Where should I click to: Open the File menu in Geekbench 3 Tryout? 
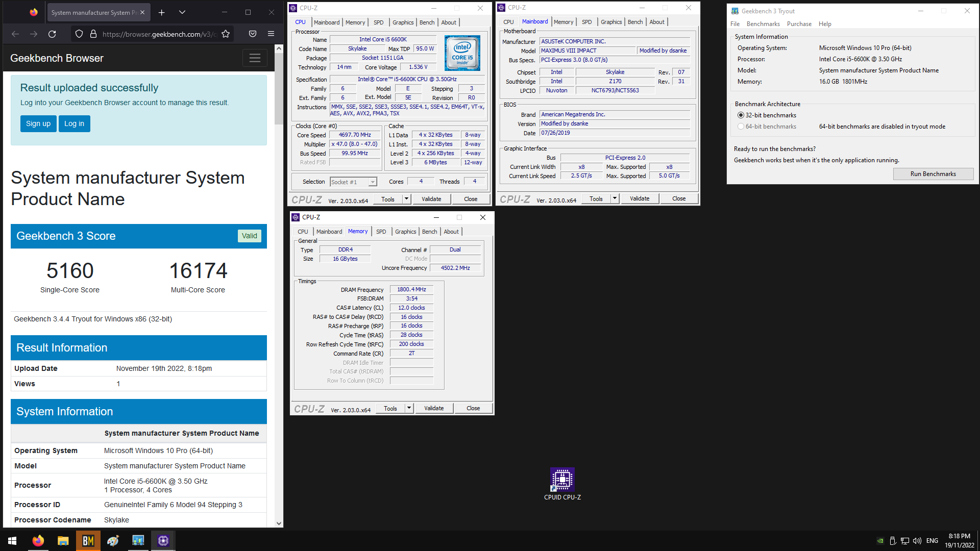735,24
